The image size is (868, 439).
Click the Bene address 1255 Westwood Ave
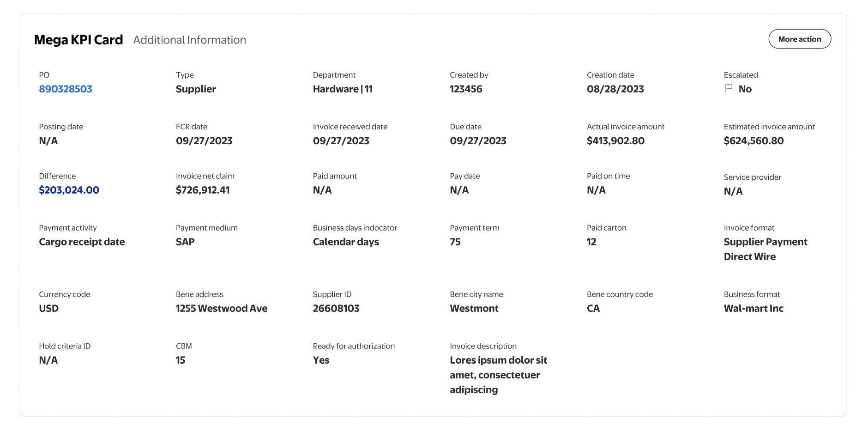coord(221,309)
